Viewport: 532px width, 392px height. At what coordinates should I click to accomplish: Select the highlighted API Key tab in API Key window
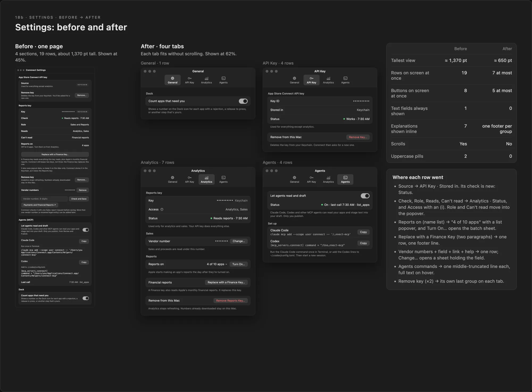coord(311,80)
